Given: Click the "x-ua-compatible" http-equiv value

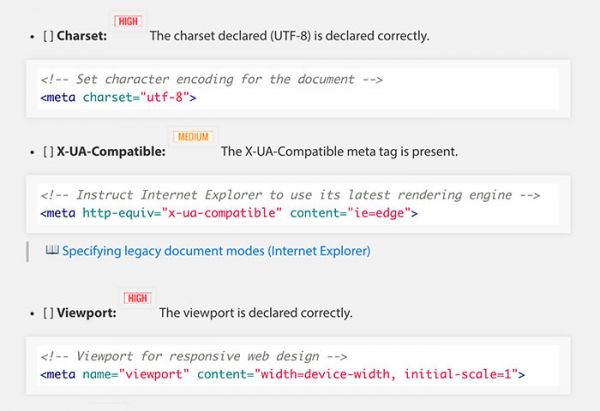Looking at the screenshot, I should (x=224, y=212).
